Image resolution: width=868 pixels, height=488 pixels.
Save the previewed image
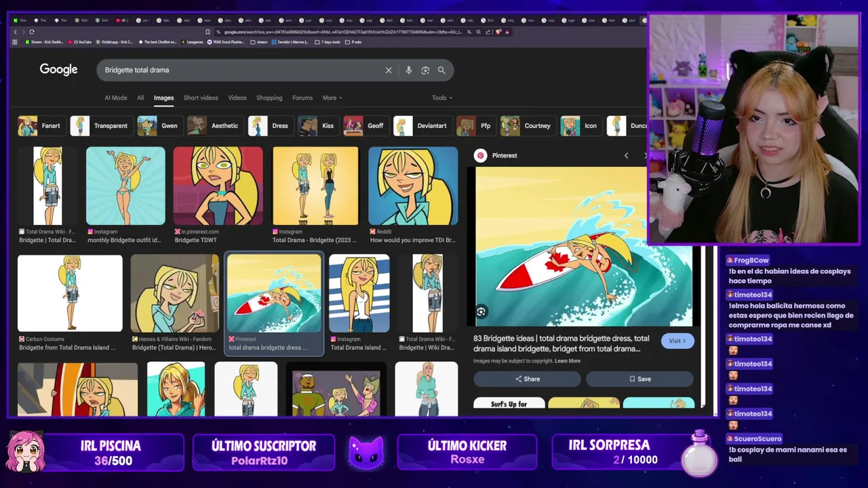coord(639,379)
